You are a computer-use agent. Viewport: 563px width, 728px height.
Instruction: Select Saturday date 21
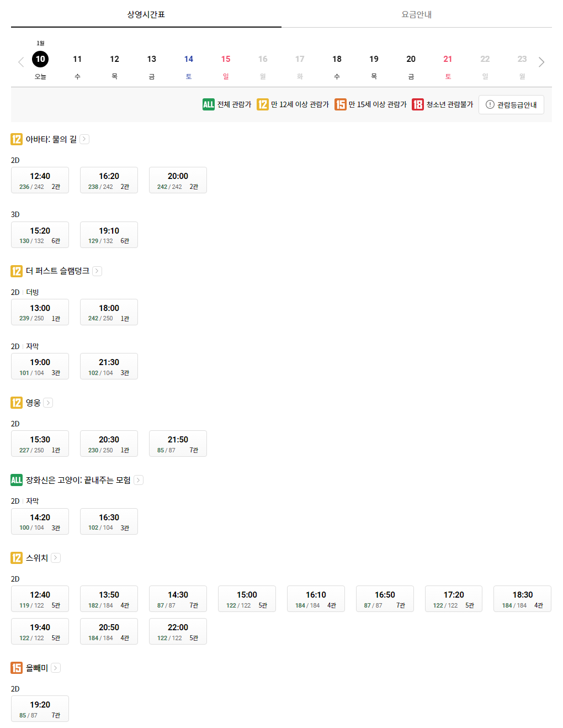pos(448,59)
